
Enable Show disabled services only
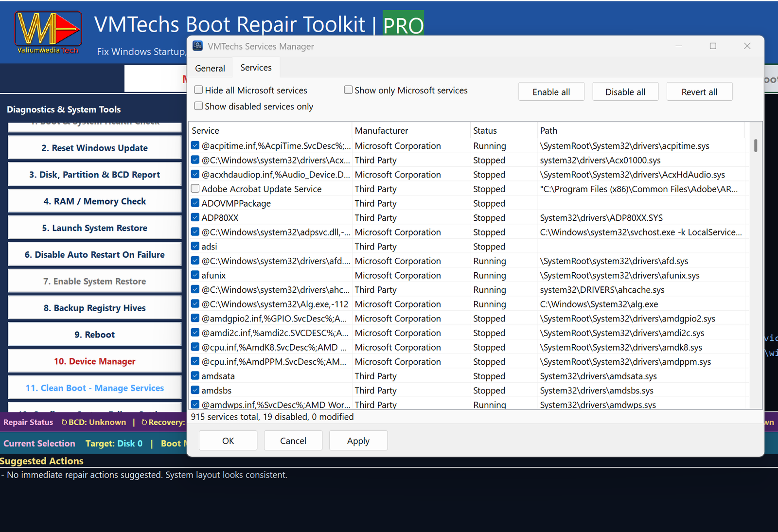point(198,106)
